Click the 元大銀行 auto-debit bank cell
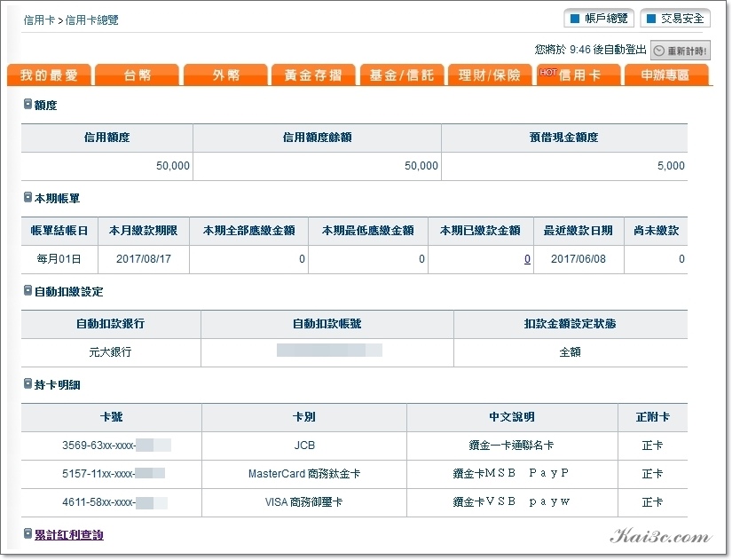This screenshot has width=732, height=560. [x=111, y=352]
